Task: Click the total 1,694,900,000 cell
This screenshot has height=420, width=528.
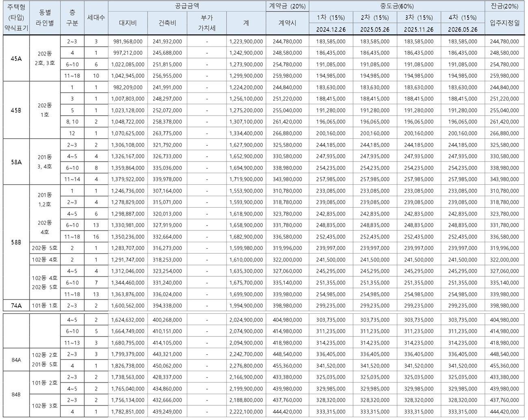Action: pyautogui.click(x=246, y=168)
